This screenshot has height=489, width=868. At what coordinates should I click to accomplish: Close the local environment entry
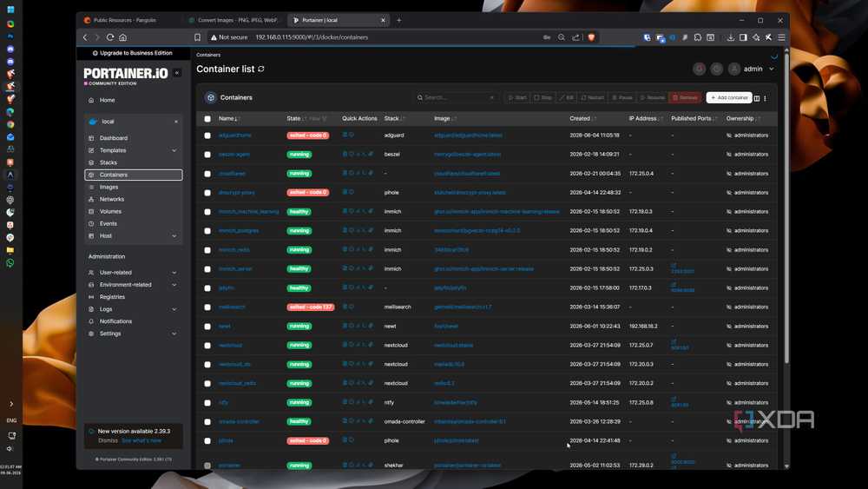click(x=176, y=122)
